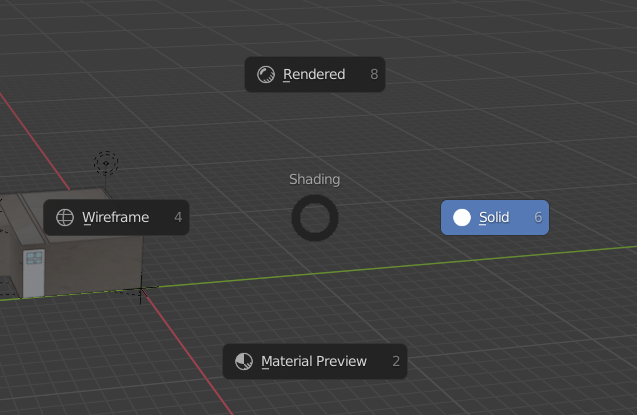Select Rendered shading in pie menu

[315, 74]
